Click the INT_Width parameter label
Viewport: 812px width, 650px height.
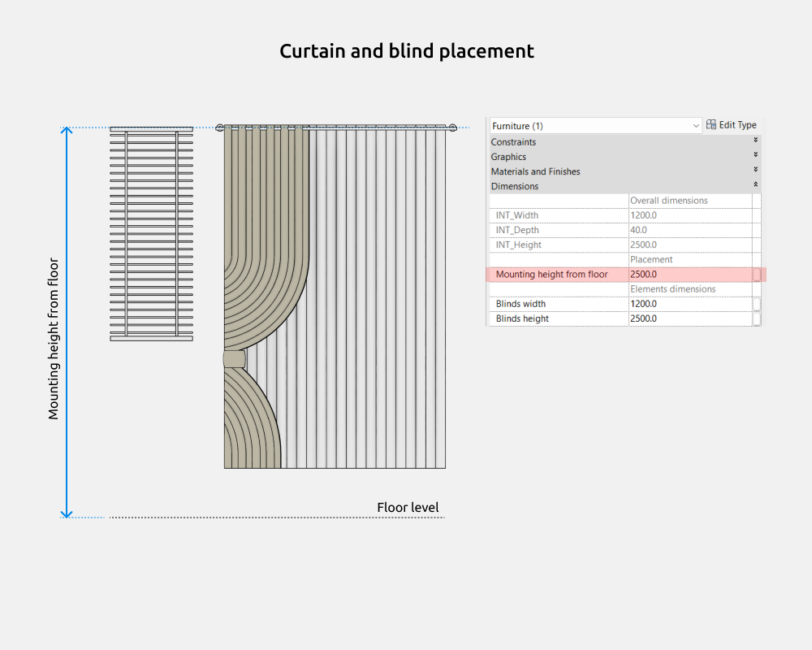516,215
